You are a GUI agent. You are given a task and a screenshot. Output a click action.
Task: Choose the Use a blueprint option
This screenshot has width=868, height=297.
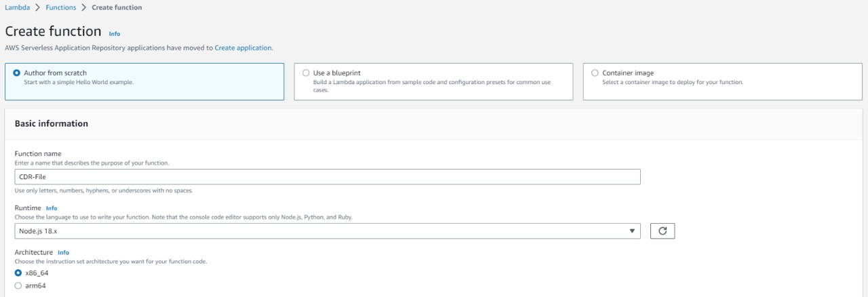pyautogui.click(x=306, y=73)
